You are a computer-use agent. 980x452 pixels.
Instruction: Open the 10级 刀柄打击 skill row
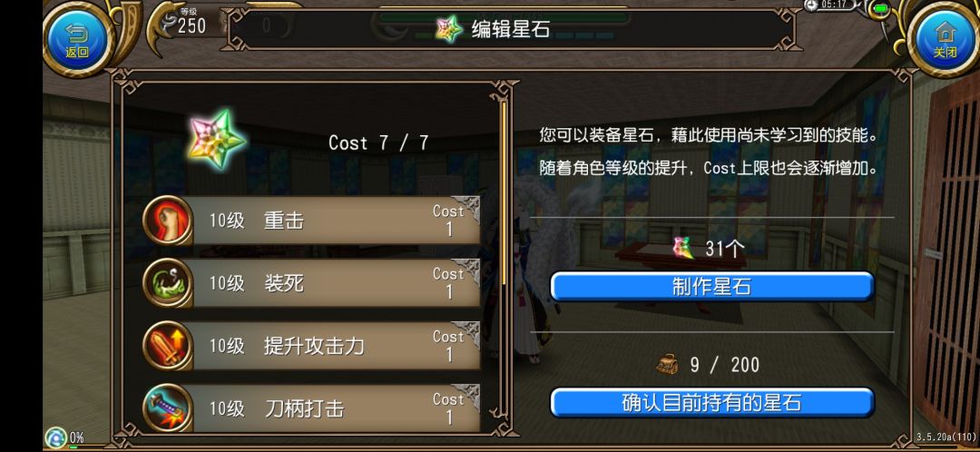[x=311, y=408]
